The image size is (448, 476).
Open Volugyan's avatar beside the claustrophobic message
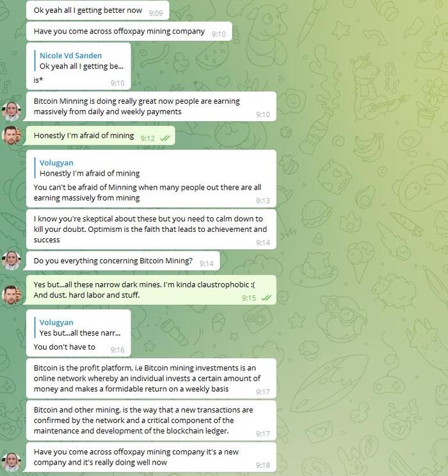(12, 295)
